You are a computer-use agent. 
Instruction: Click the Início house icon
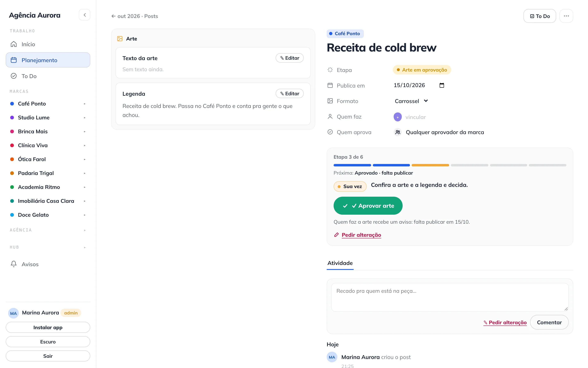[14, 44]
